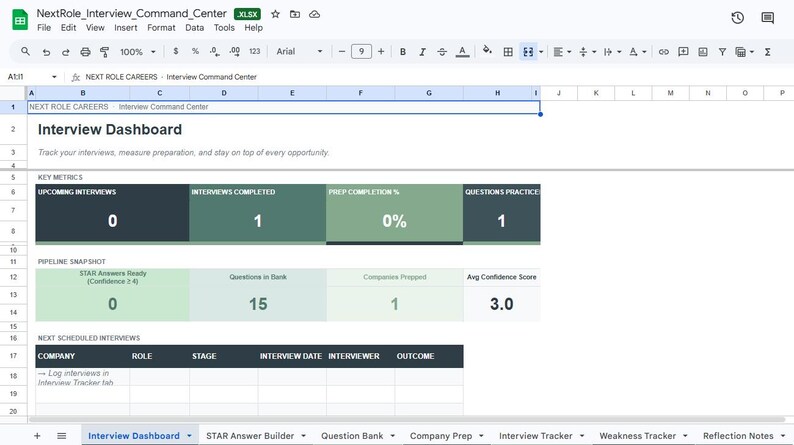Toggle italic formatting
794x445 pixels.
coord(422,52)
